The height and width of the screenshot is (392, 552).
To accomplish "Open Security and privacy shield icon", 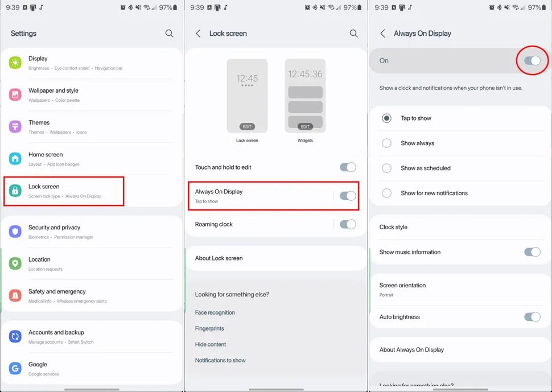I will pos(15,232).
